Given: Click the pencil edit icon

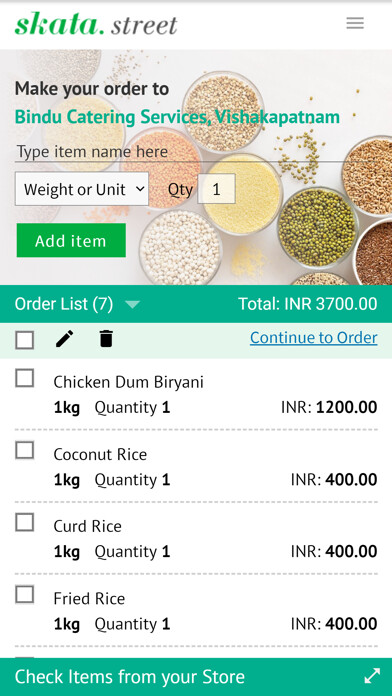Looking at the screenshot, I should [65, 339].
